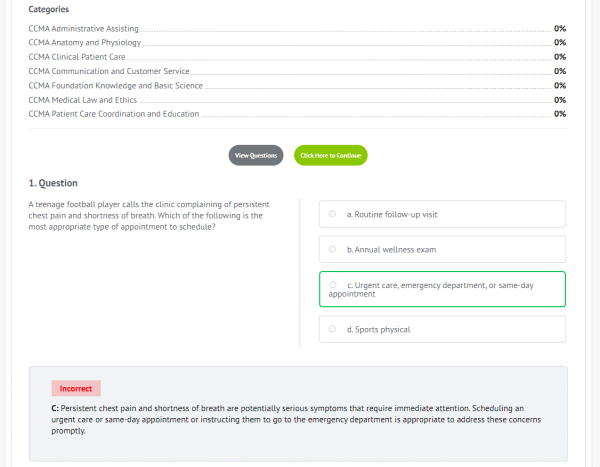Click CCMA Patient Care Coordination and Education

pos(114,113)
